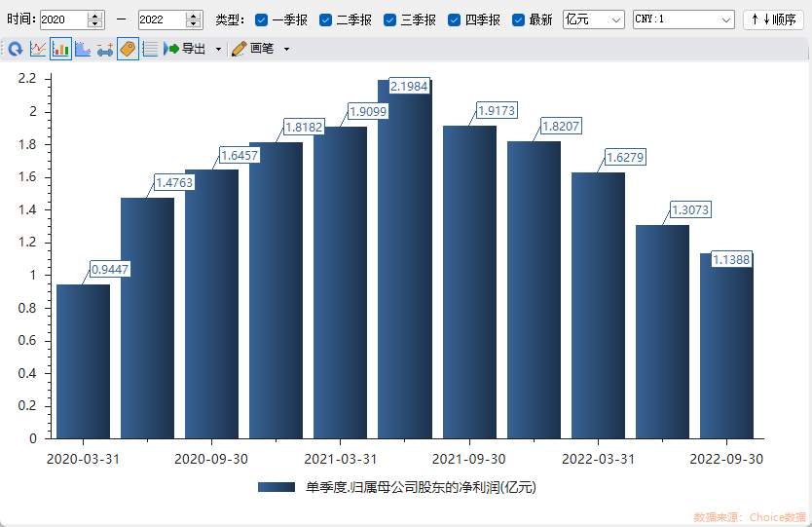
Task: Expand the 导出 dropdown arrow
Action: click(218, 49)
